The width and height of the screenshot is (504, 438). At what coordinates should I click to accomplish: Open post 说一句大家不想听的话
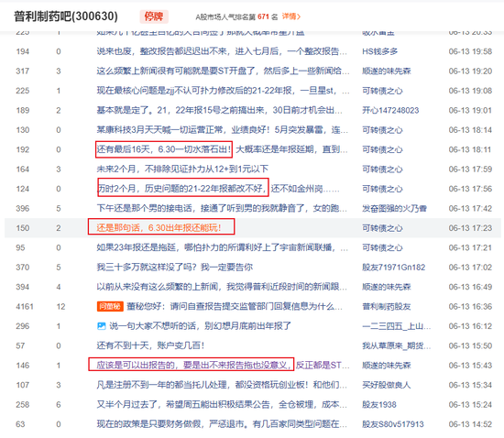coord(201,326)
